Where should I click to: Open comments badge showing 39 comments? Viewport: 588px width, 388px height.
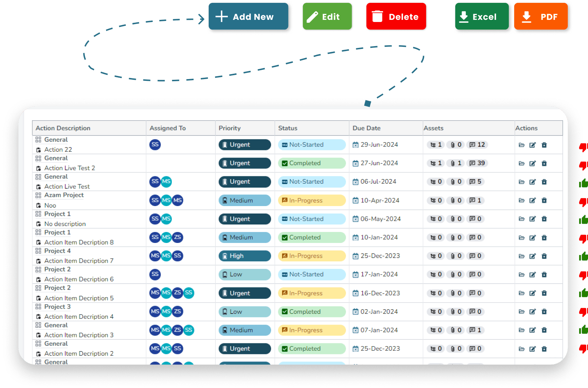477,163
